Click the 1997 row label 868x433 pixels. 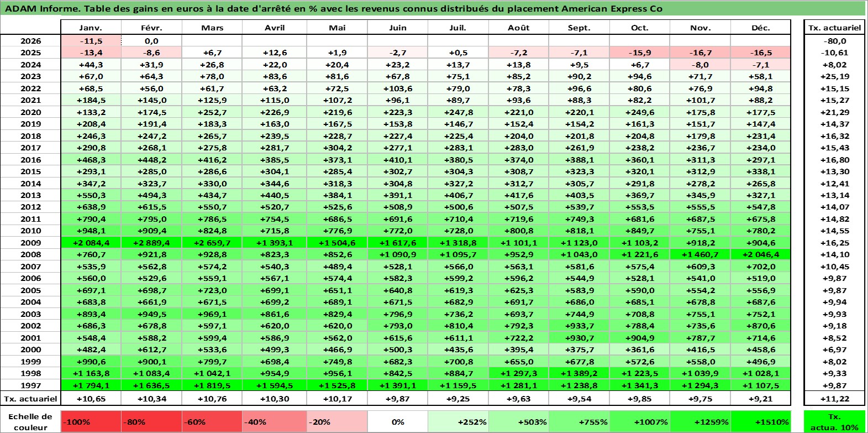click(x=30, y=385)
